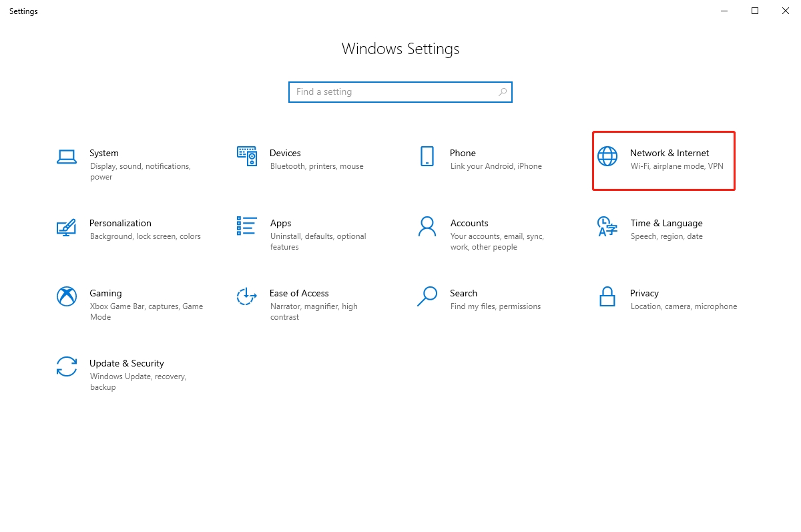
Task: Click the Privacy padlock icon
Action: point(607,296)
